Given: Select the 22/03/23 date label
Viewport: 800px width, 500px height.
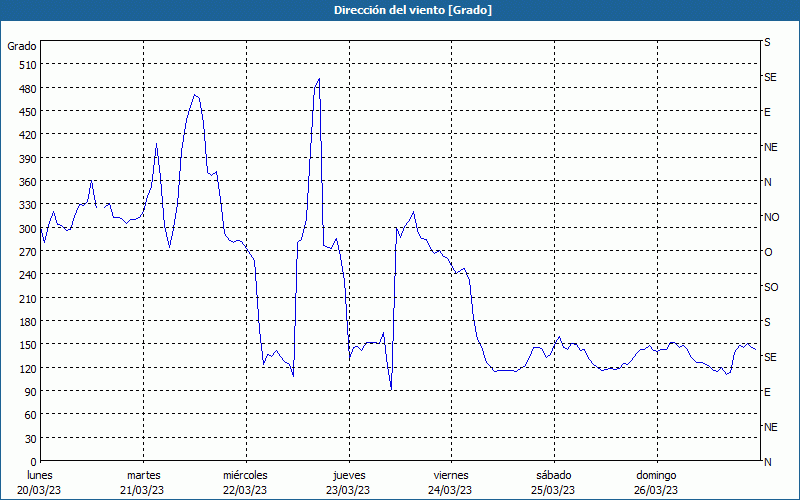Looking at the screenshot, I should 245,490.
